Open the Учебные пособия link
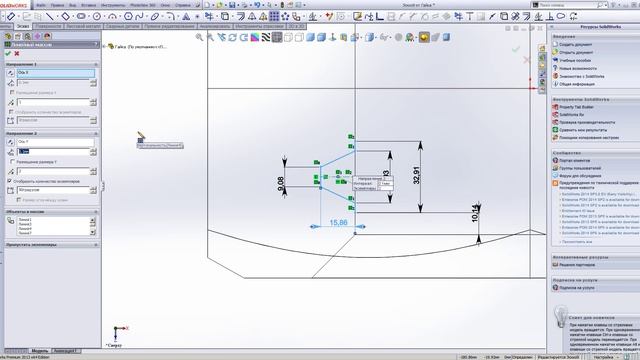The height and width of the screenshot is (360, 640). (x=575, y=60)
